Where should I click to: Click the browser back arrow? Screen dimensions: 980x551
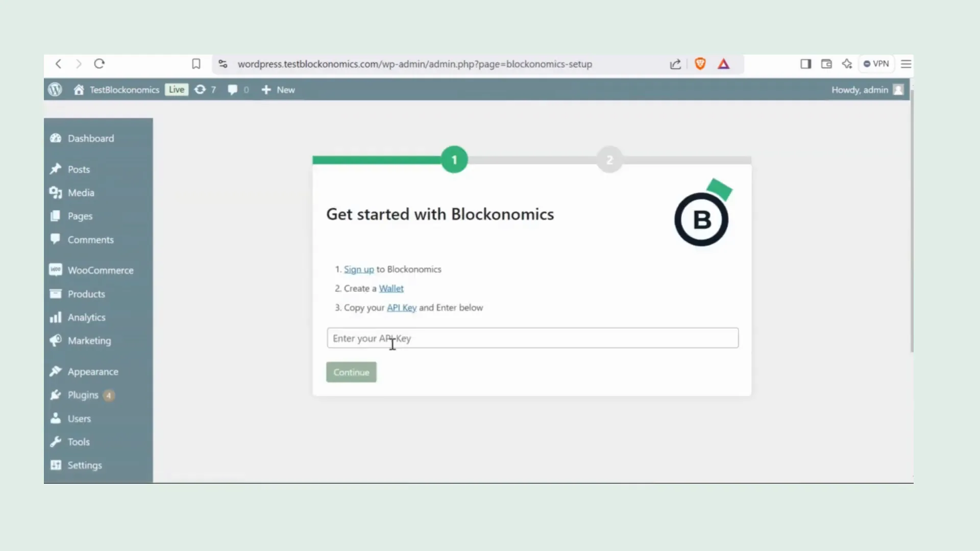tap(58, 64)
